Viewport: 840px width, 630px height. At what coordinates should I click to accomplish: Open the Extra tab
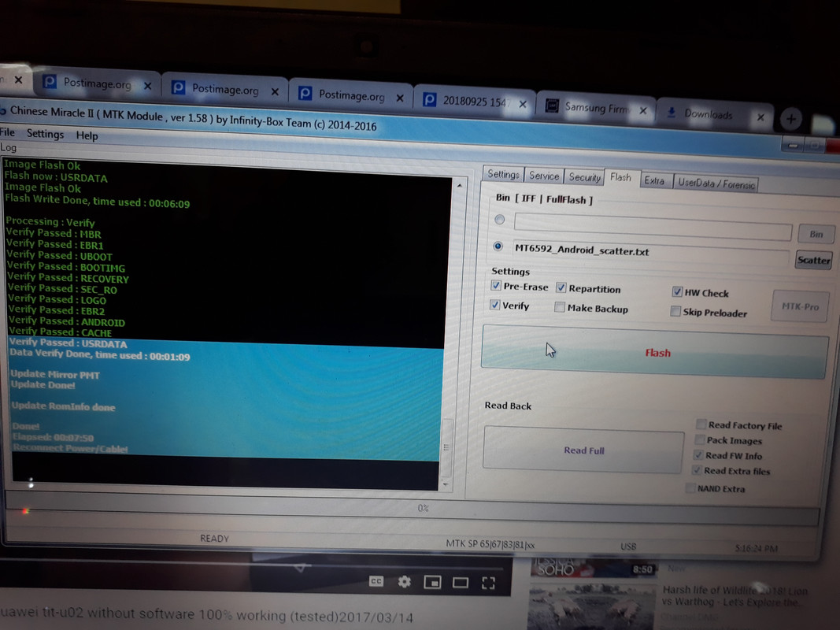[654, 180]
